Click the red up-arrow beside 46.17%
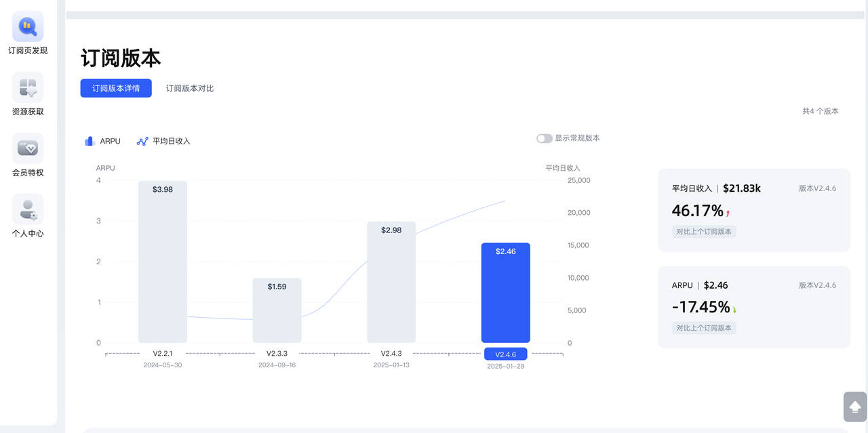The image size is (868, 433). pos(728,213)
